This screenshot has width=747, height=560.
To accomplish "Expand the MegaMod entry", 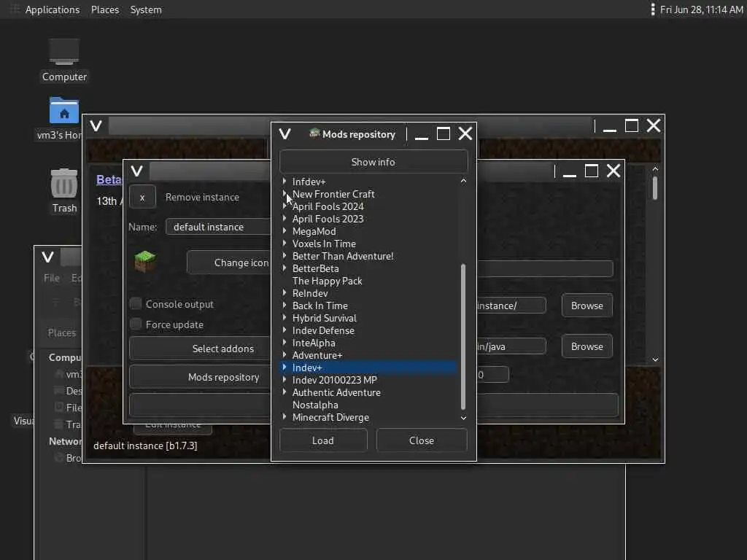I will [285, 231].
